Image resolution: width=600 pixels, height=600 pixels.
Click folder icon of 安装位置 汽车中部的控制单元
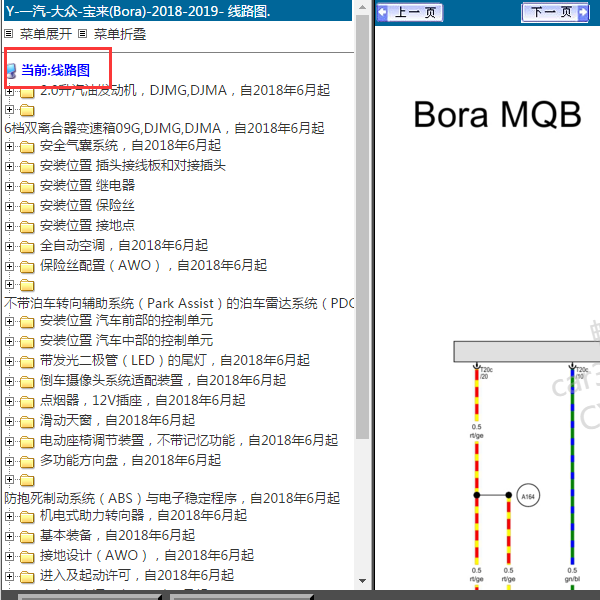[x=27, y=342]
